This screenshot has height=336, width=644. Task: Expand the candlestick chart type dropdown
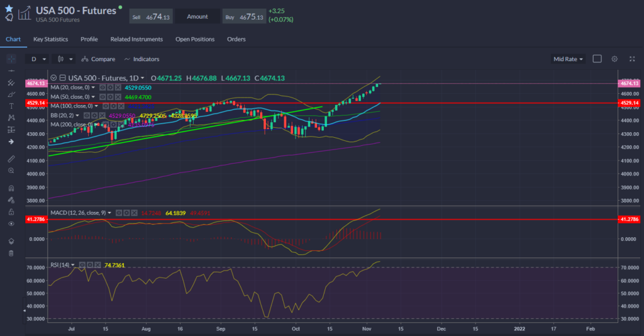coord(65,59)
